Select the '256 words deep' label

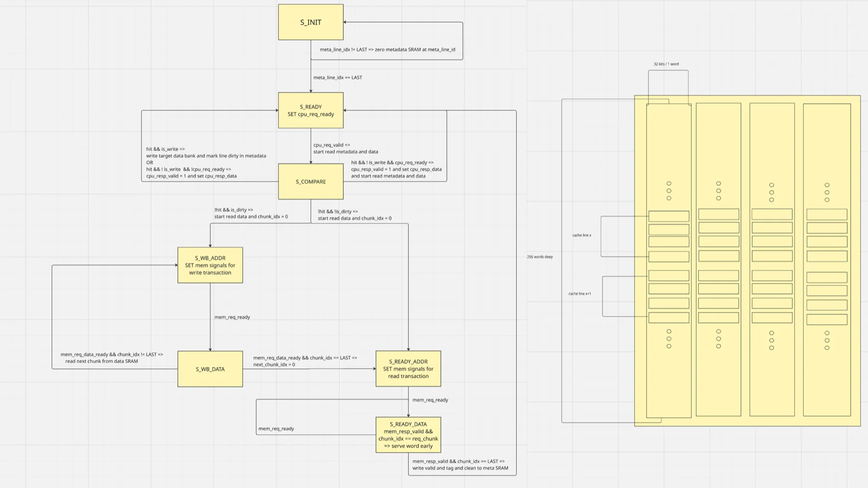tap(540, 257)
